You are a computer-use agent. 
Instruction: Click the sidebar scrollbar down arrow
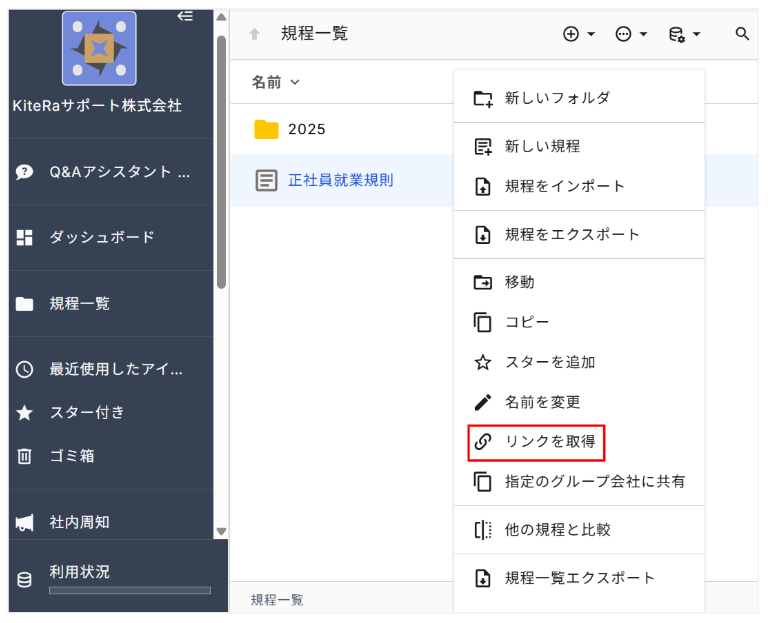pos(221,531)
